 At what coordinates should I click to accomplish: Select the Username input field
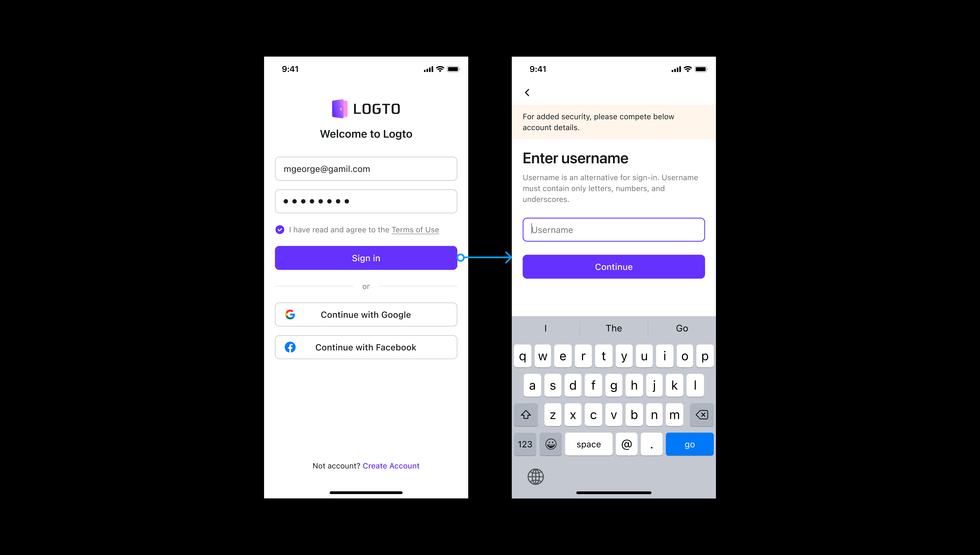tap(613, 229)
